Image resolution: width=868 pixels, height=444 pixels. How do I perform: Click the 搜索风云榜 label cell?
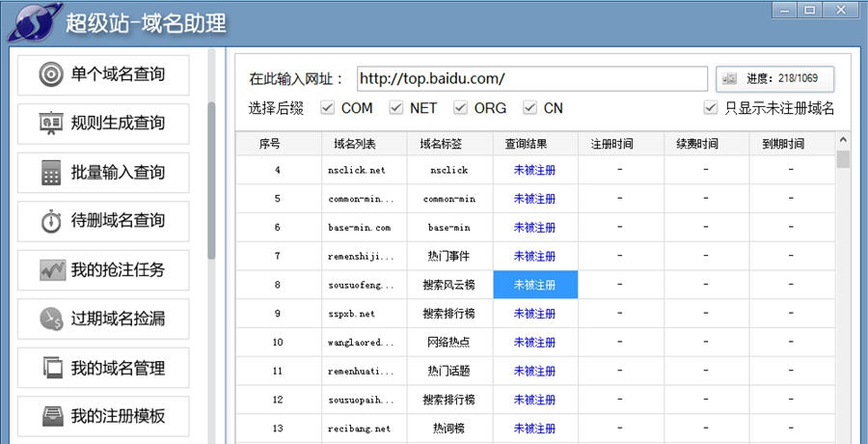450,285
